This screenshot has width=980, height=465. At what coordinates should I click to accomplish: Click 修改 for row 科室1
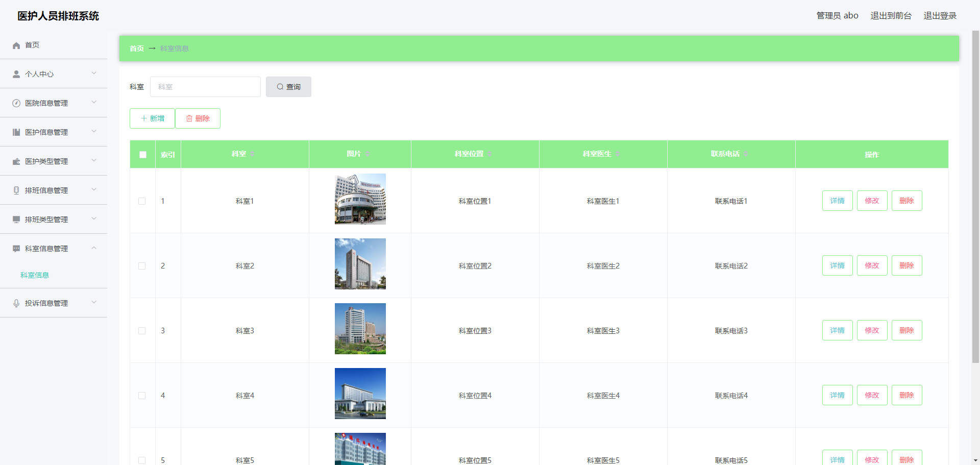pyautogui.click(x=872, y=201)
